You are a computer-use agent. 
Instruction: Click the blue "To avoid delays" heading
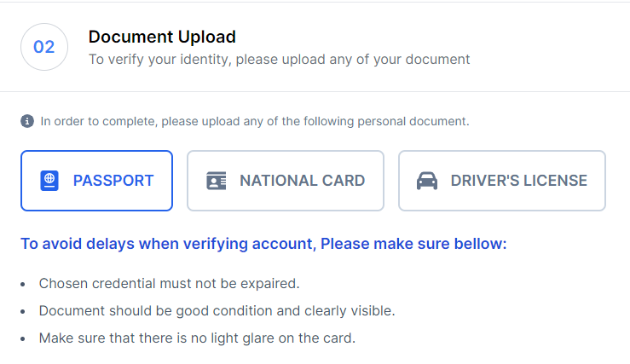click(x=263, y=245)
